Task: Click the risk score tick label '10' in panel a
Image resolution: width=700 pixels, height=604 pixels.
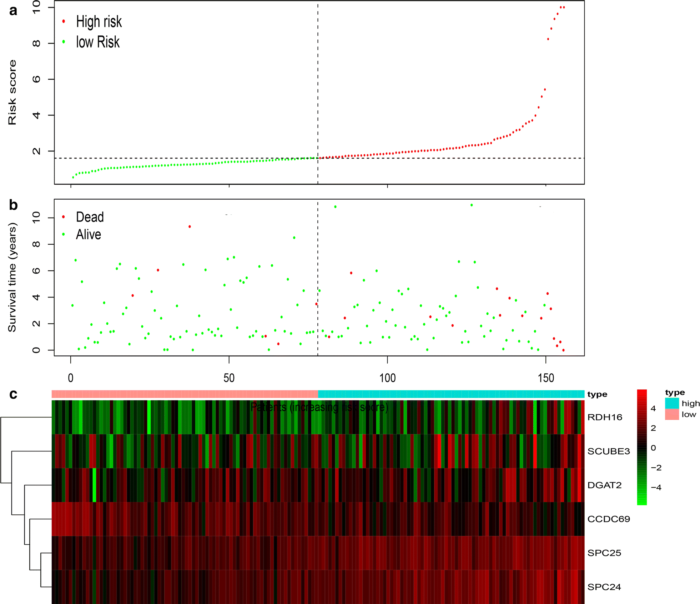Action: tap(36, 7)
